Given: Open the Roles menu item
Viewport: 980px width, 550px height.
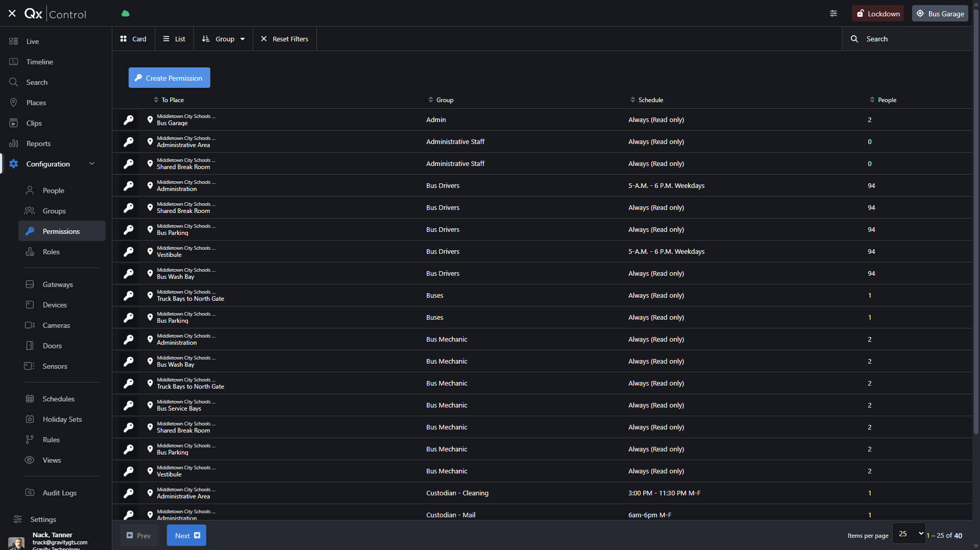Looking at the screenshot, I should tap(51, 252).
